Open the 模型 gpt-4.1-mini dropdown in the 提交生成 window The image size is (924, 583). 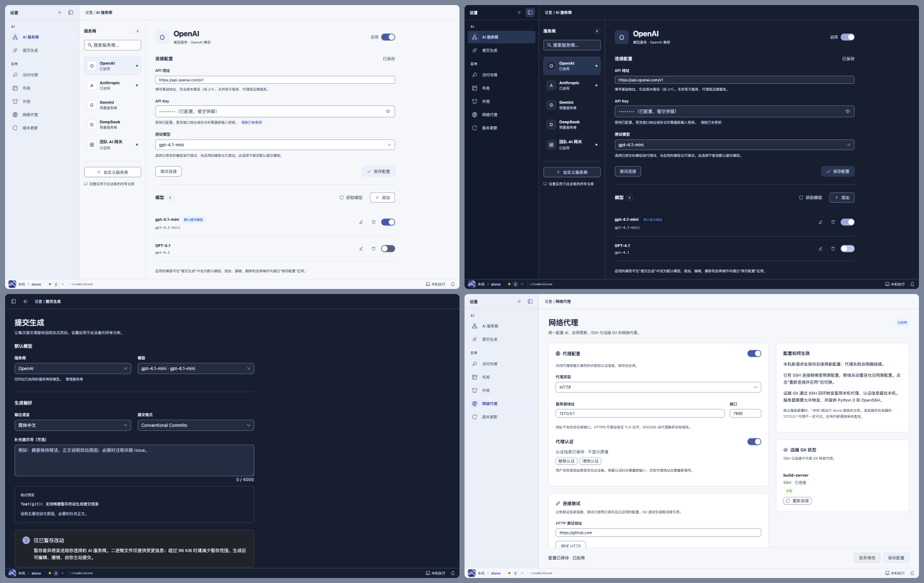[x=196, y=368]
